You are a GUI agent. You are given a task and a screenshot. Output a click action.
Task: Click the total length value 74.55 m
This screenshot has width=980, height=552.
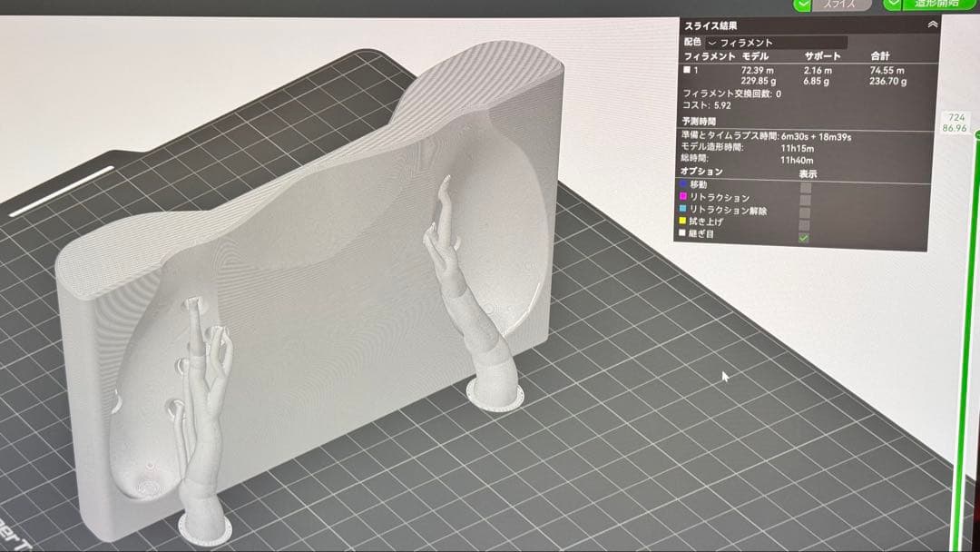coord(887,71)
